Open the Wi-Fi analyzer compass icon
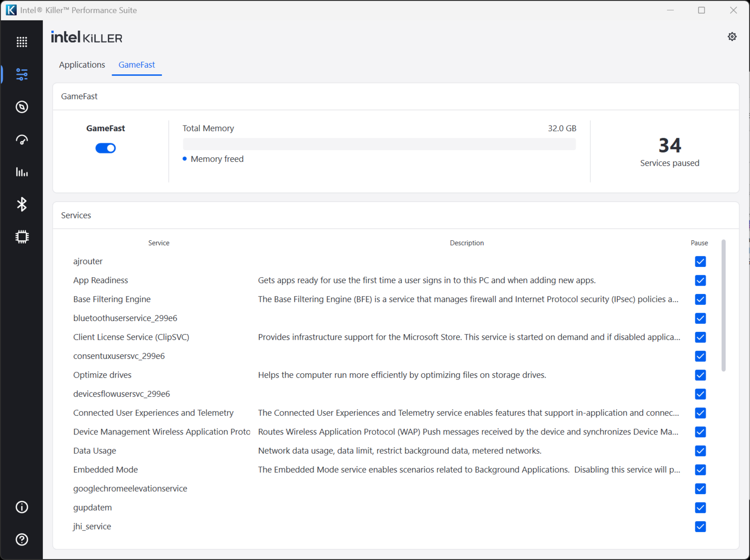Screen dimensions: 750x560 (x=22, y=107)
